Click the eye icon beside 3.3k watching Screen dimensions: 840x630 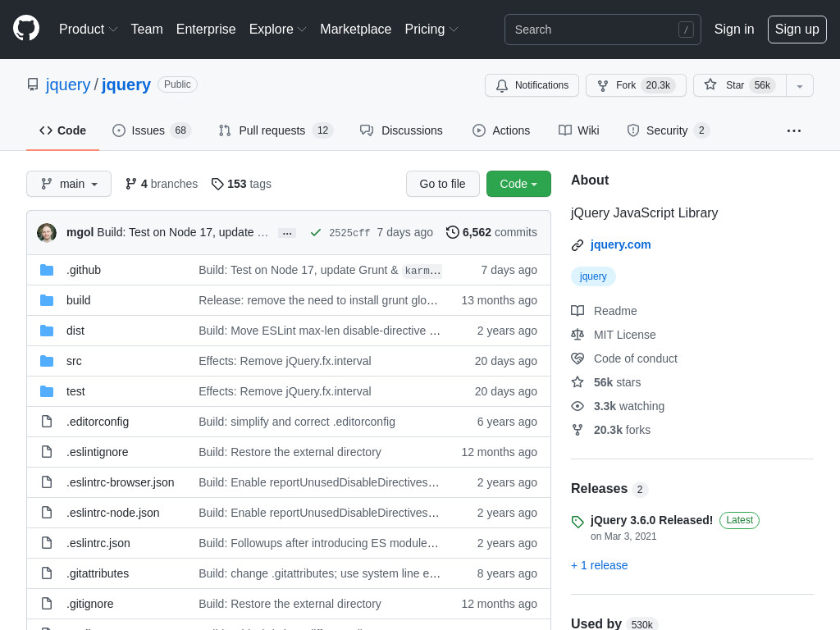pyautogui.click(x=577, y=406)
